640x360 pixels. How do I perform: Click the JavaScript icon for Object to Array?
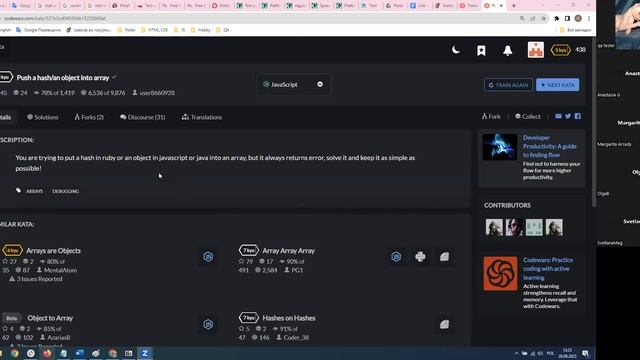point(208,324)
